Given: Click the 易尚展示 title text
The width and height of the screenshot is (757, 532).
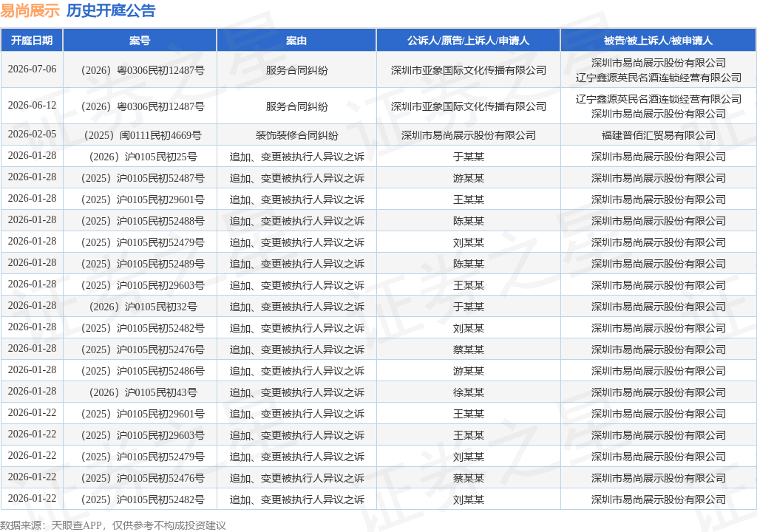Looking at the screenshot, I should pos(30,10).
